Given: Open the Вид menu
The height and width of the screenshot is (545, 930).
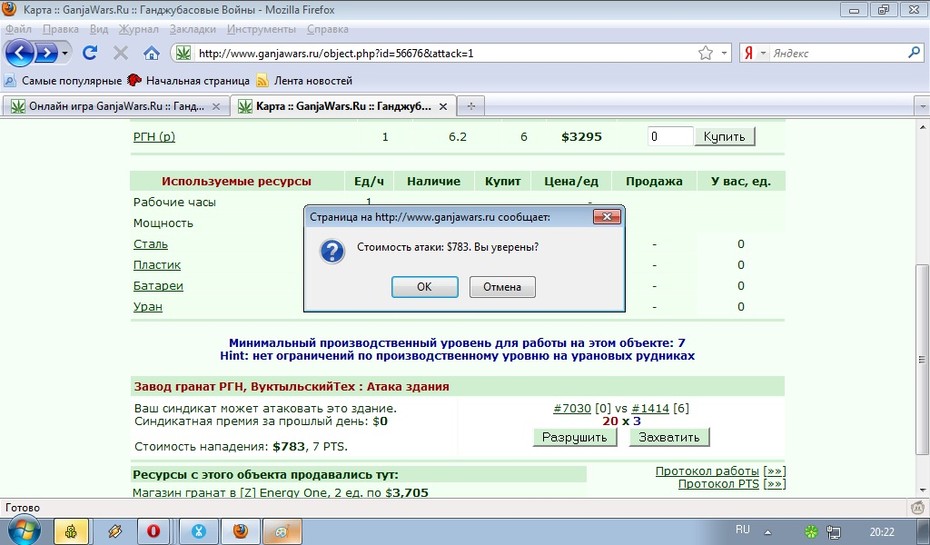Looking at the screenshot, I should coord(99,29).
